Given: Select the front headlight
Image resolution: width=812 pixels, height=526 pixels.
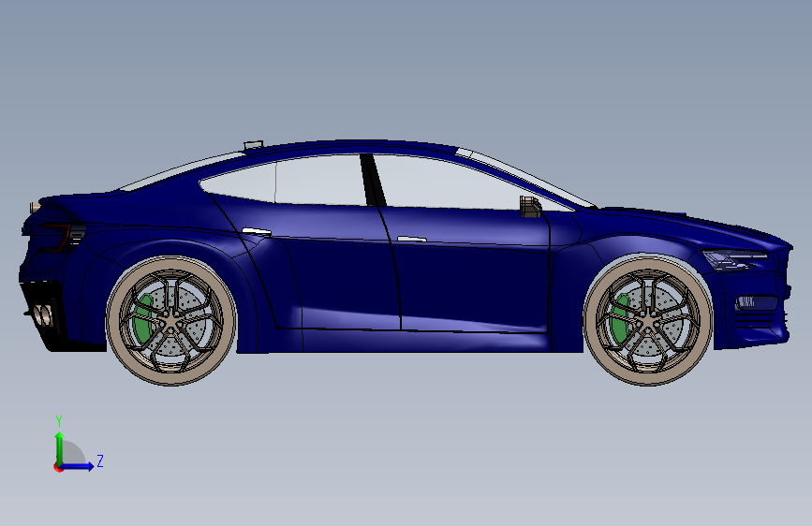Looking at the screenshot, I should pos(732,259).
